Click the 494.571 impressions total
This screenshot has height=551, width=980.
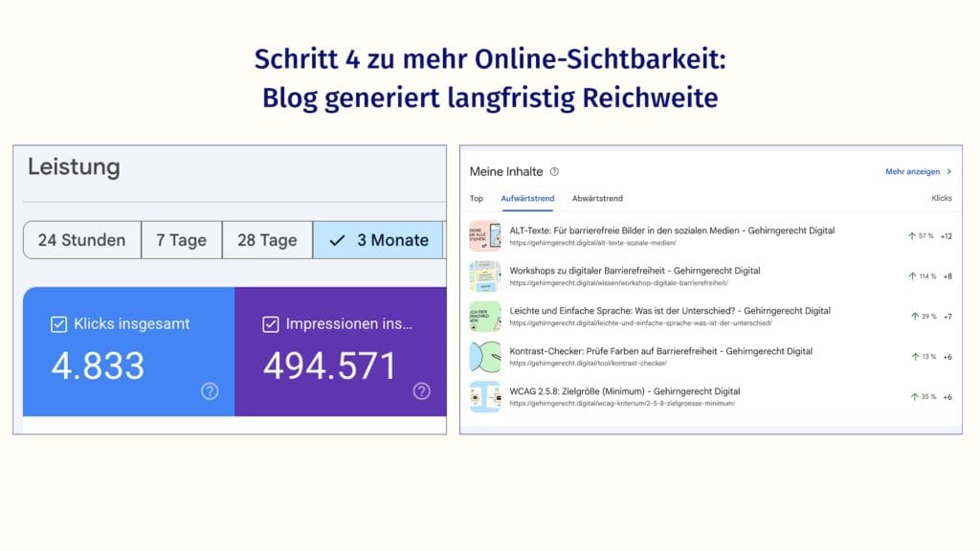coord(330,366)
